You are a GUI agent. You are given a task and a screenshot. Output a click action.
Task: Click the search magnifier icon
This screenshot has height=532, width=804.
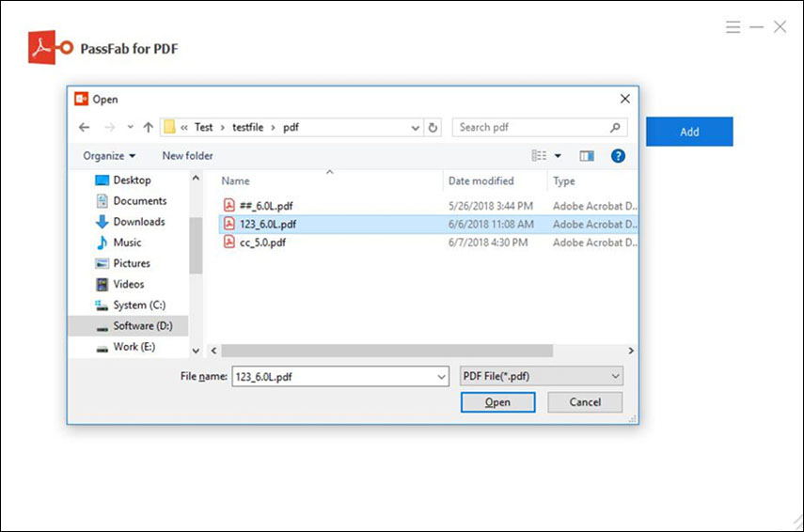[616, 127]
